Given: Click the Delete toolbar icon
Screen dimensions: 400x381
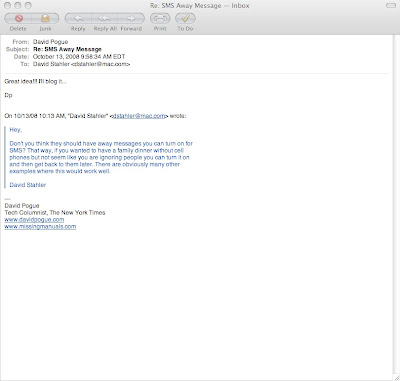Looking at the screenshot, I should 19,18.
